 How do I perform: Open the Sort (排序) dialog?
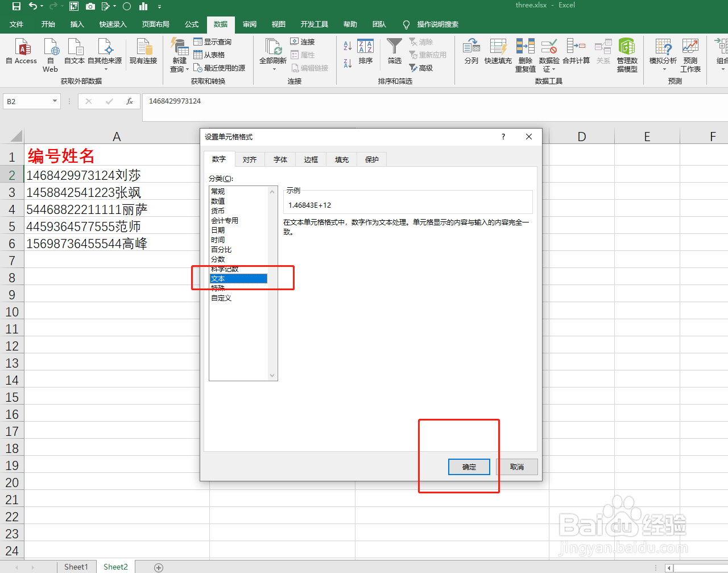coord(366,52)
